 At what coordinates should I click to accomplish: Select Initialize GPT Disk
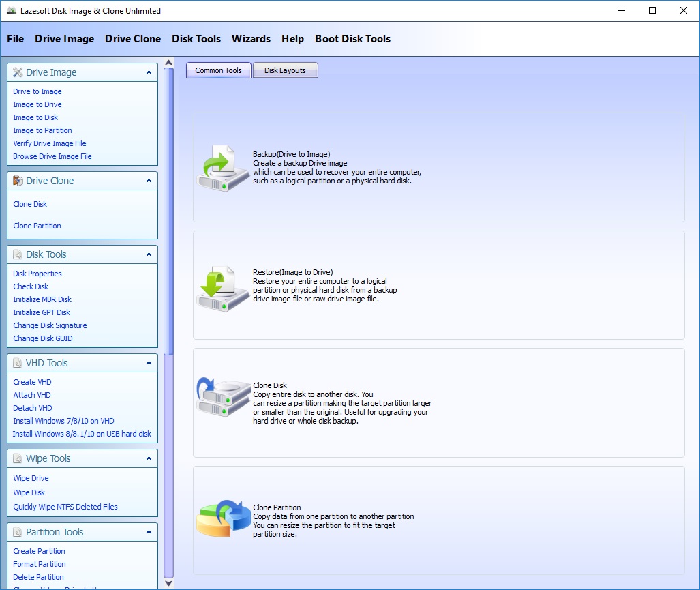coord(42,312)
